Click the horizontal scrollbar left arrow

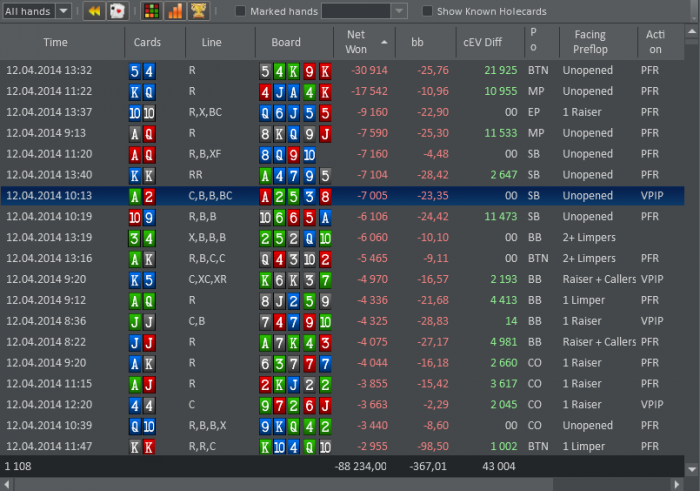(6, 484)
